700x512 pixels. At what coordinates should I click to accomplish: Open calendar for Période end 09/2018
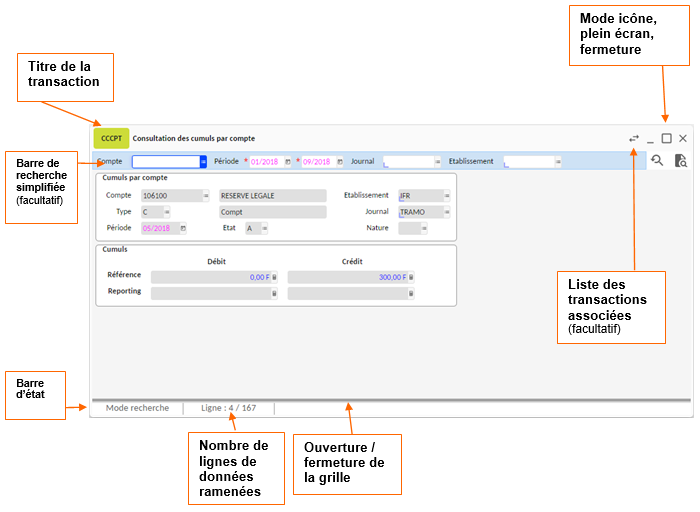tap(340, 161)
